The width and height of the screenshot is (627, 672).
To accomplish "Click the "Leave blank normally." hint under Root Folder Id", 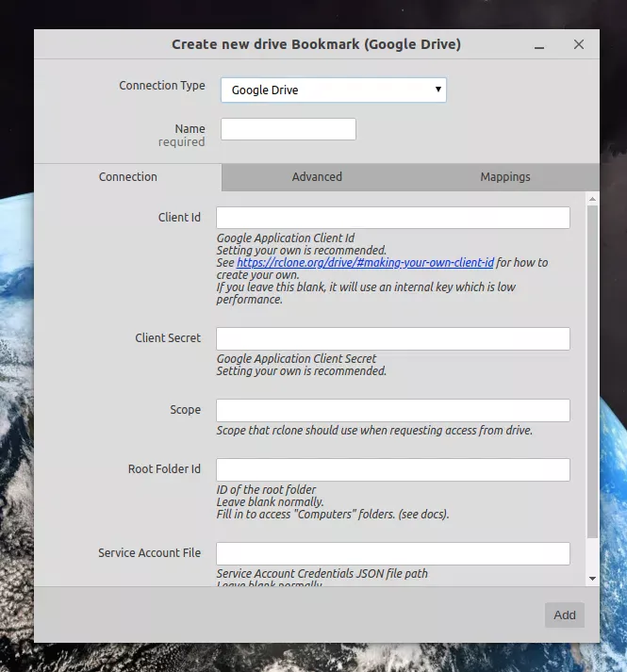I will 270,501.
